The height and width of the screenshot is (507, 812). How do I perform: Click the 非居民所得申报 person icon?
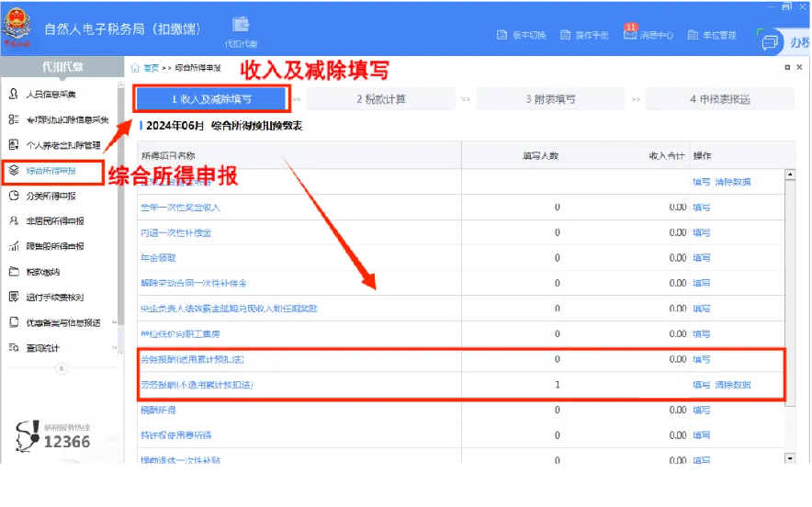[14, 220]
